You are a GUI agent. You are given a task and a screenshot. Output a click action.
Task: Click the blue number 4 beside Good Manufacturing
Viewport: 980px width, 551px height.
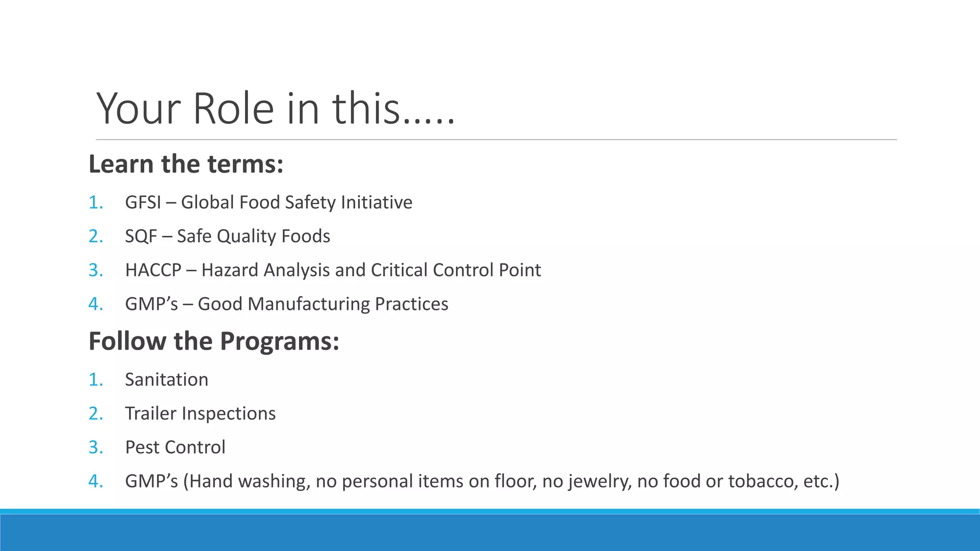coord(96,304)
